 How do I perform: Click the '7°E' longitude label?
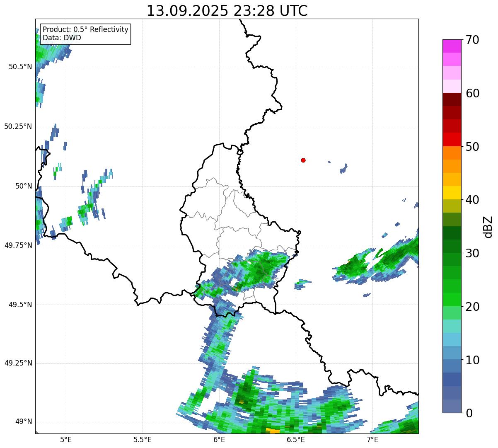coord(372,440)
